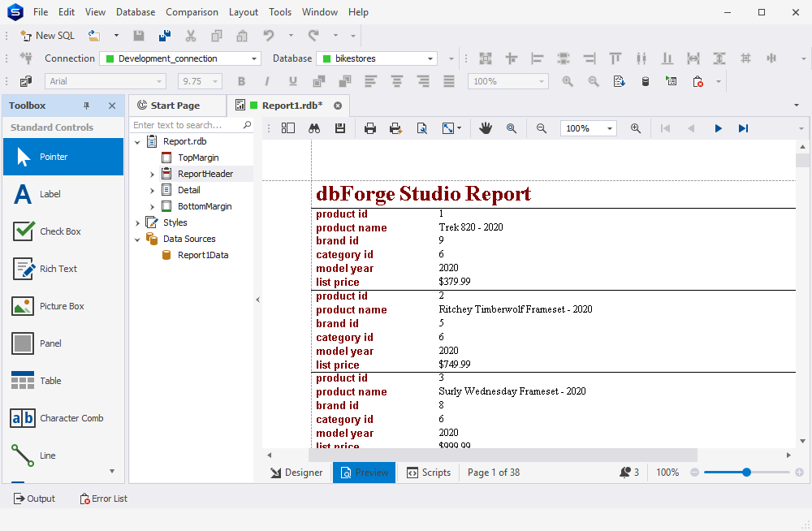This screenshot has height=531, width=812.
Task: Click the binoculars Find icon in preview toolbar
Action: (x=313, y=128)
